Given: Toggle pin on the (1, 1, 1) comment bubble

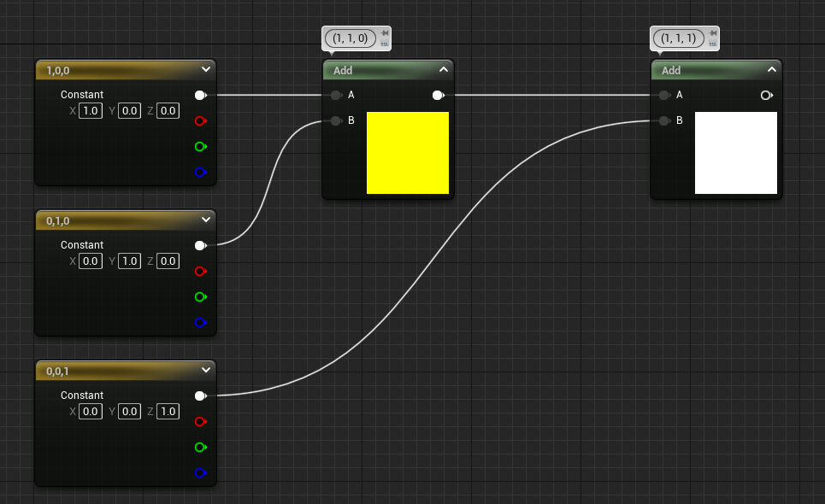Looking at the screenshot, I should click(713, 33).
